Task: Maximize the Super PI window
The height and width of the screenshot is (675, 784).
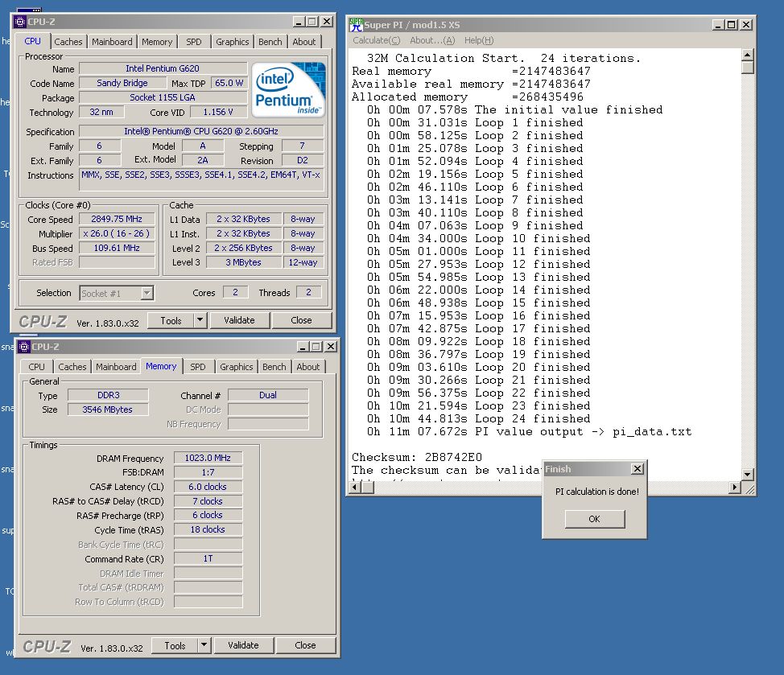Action: click(x=731, y=24)
